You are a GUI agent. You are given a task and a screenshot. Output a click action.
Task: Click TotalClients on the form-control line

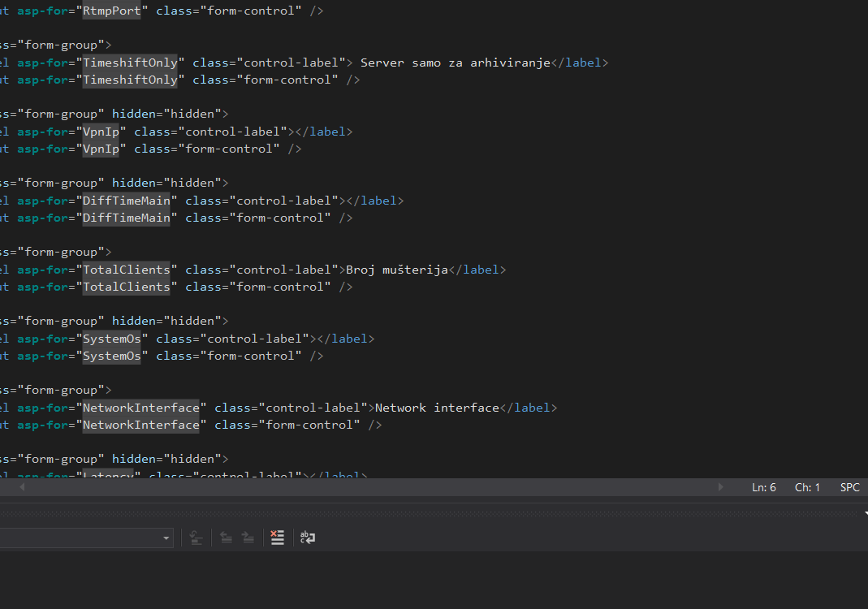click(126, 287)
